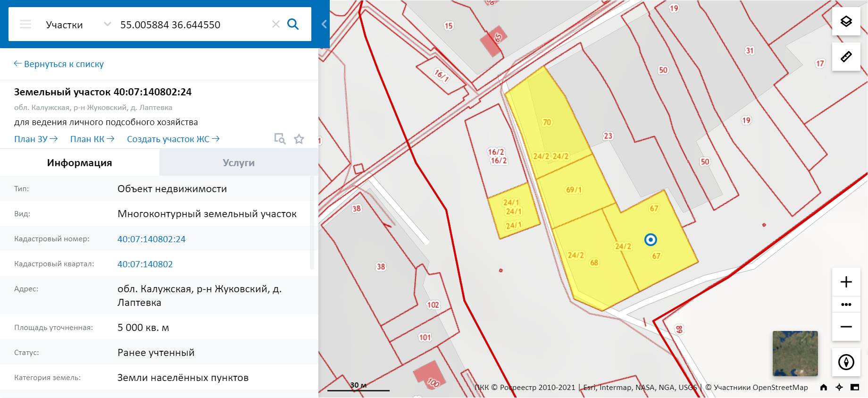Switch to the Информация tab

point(80,162)
